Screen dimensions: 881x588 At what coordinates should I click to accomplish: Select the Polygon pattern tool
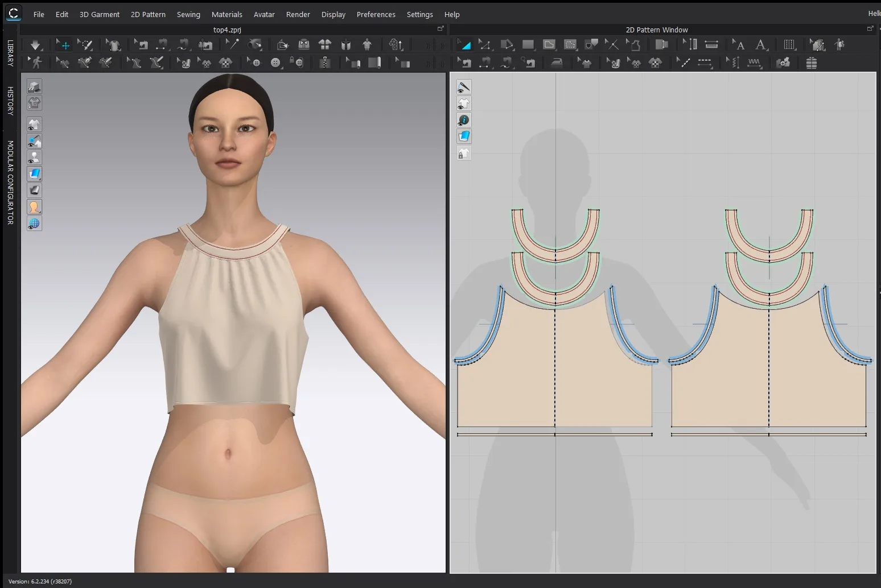(507, 45)
